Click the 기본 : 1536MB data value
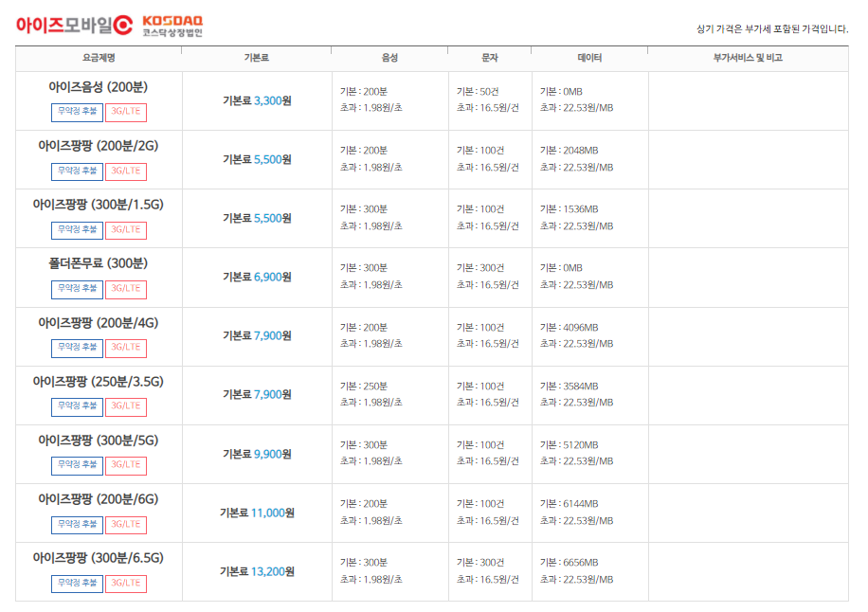The width and height of the screenshot is (868, 612). 570,209
